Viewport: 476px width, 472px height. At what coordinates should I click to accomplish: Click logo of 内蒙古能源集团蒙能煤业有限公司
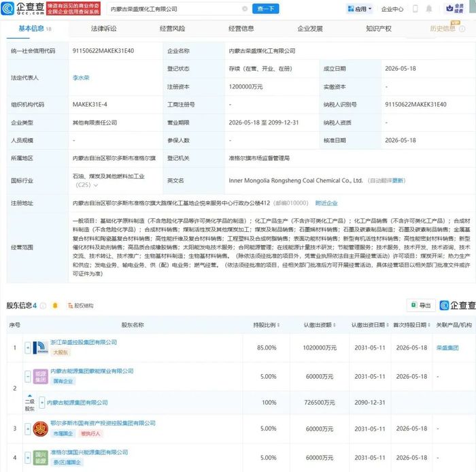(40, 377)
